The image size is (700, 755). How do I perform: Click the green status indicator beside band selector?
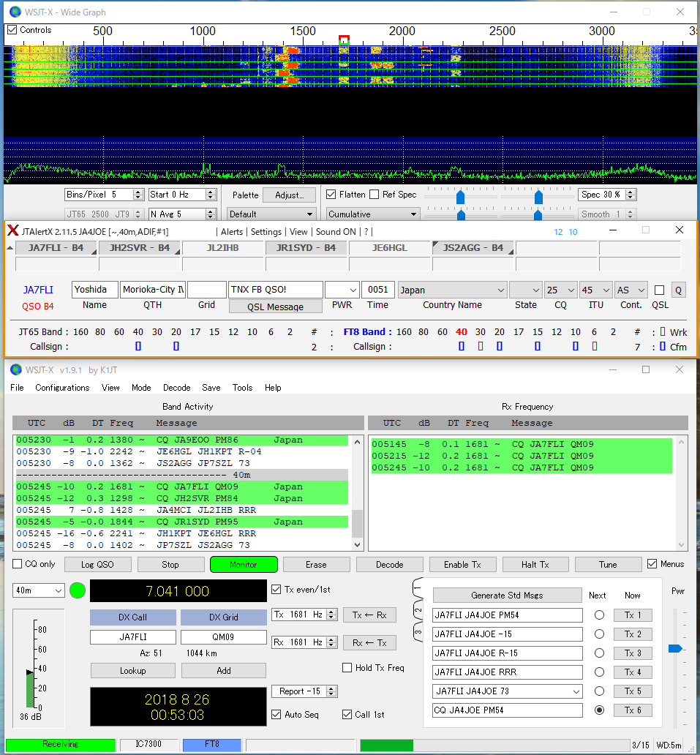tap(78, 590)
